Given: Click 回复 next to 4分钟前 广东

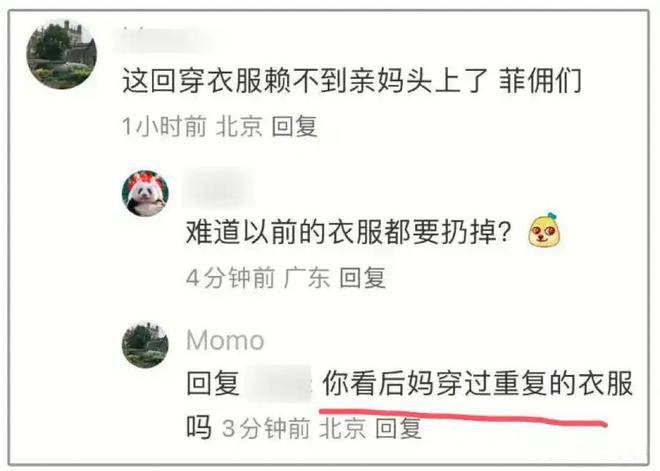Looking at the screenshot, I should [362, 278].
